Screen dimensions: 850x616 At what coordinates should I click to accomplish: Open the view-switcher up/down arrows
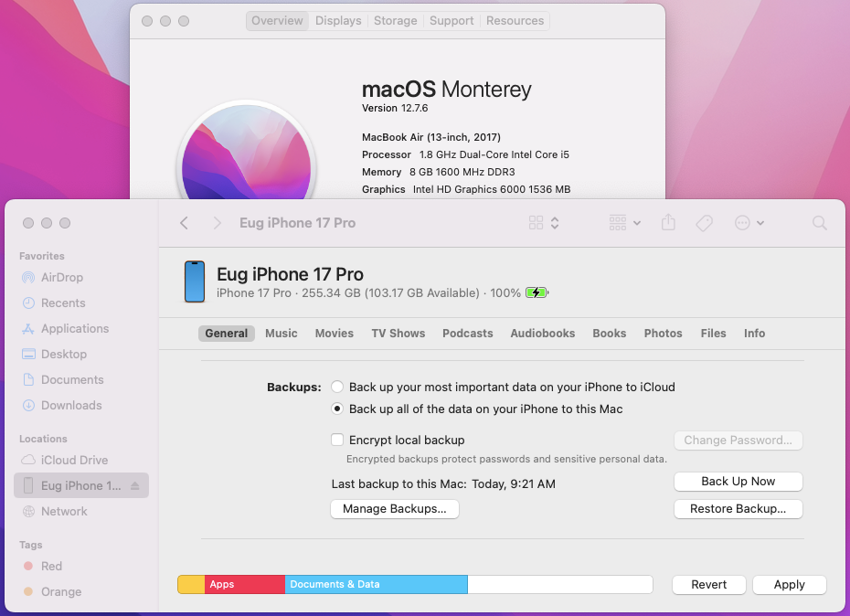point(555,223)
